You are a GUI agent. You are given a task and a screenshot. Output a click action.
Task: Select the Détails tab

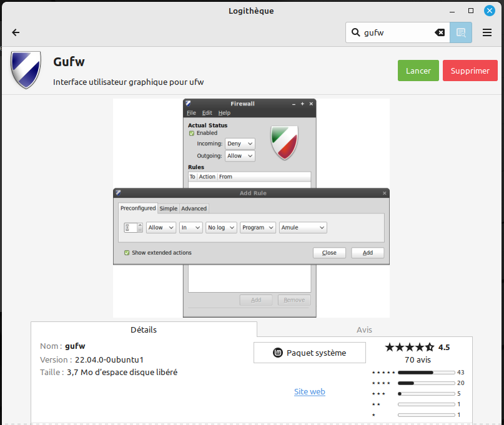tap(144, 330)
